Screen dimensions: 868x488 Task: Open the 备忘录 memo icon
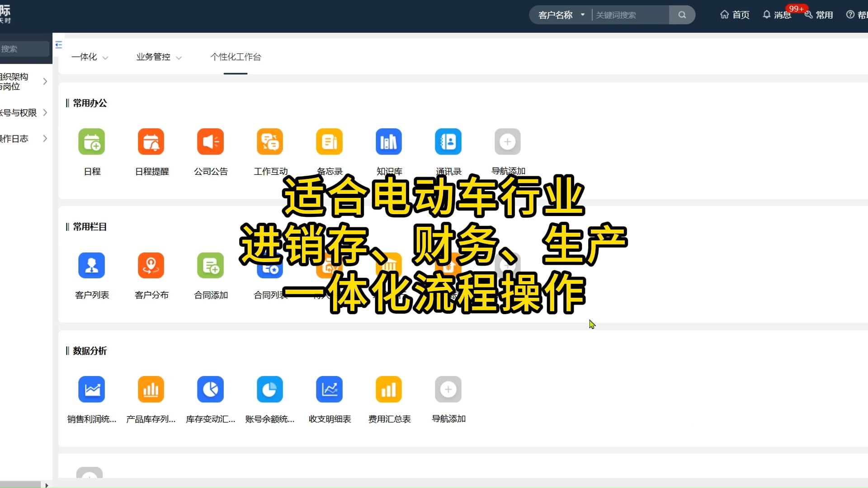(x=330, y=142)
